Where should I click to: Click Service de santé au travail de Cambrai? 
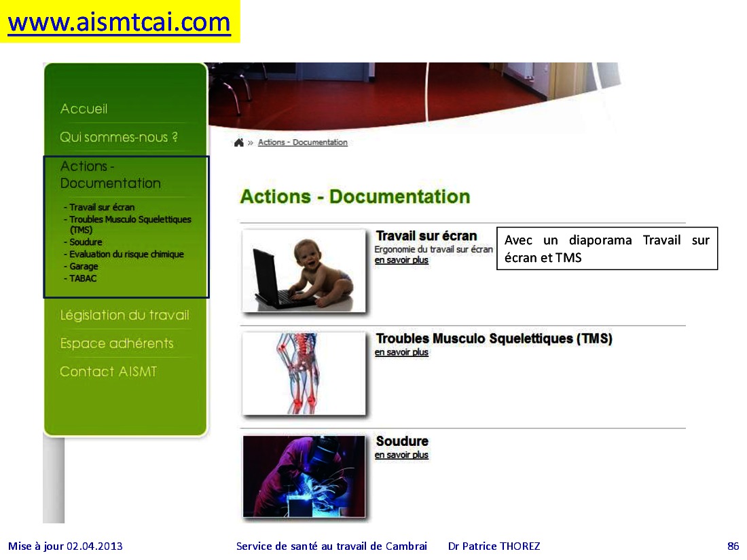[x=331, y=546]
